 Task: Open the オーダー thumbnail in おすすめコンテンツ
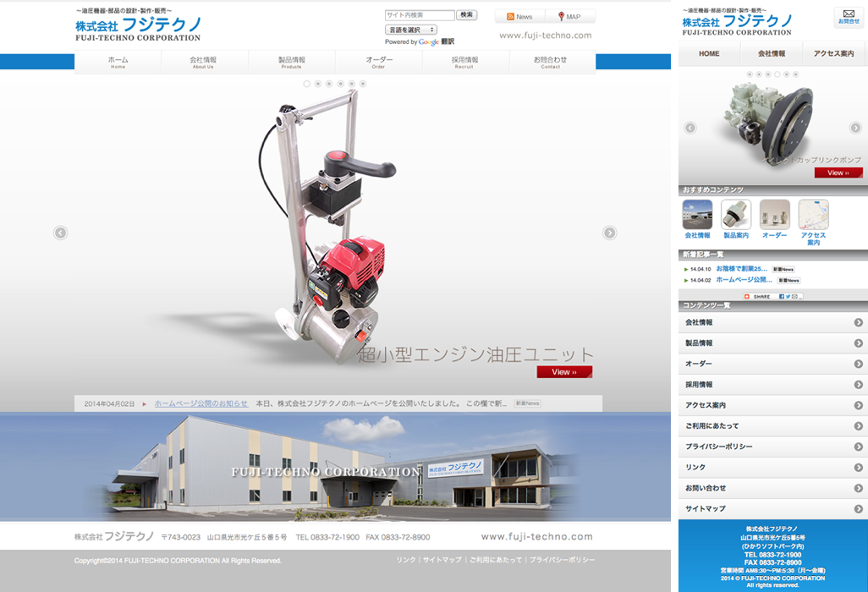pyautogui.click(x=774, y=215)
